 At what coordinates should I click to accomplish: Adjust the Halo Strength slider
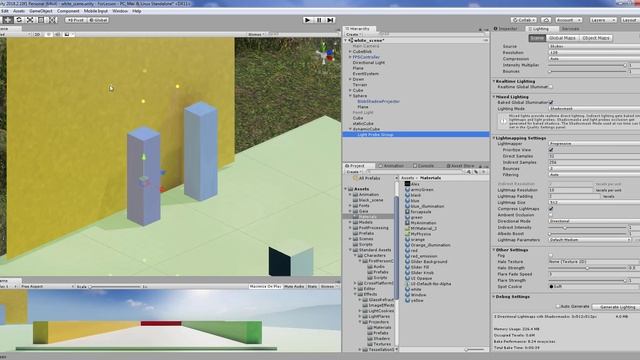tap(587, 268)
